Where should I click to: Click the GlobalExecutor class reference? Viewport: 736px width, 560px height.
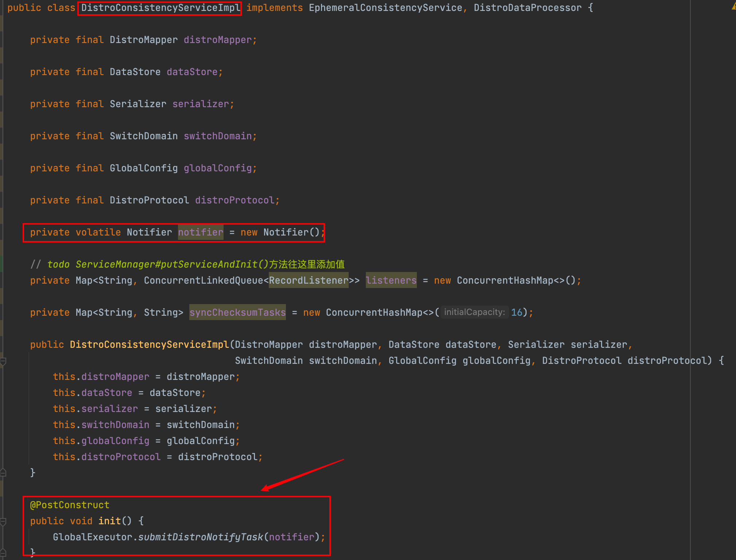(x=92, y=537)
